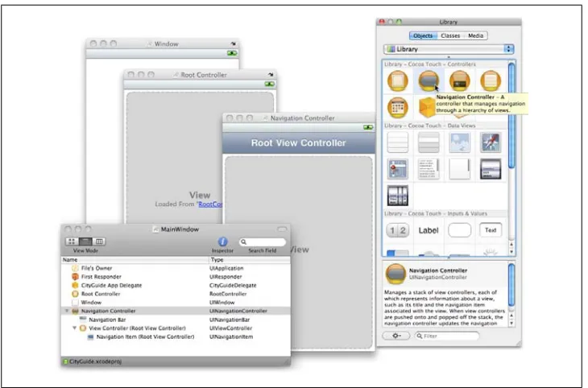The height and width of the screenshot is (388, 588).
Task: Open the Library group popup menu
Action: (x=449, y=49)
